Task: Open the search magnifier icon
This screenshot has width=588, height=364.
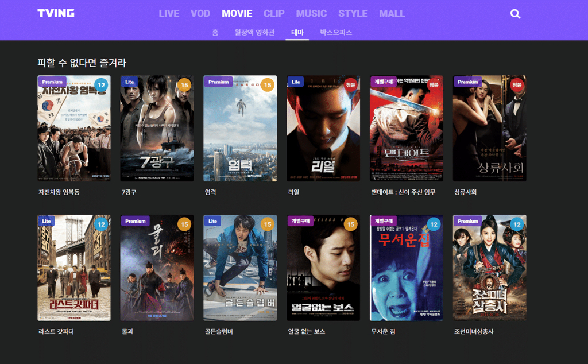Action: pos(515,14)
